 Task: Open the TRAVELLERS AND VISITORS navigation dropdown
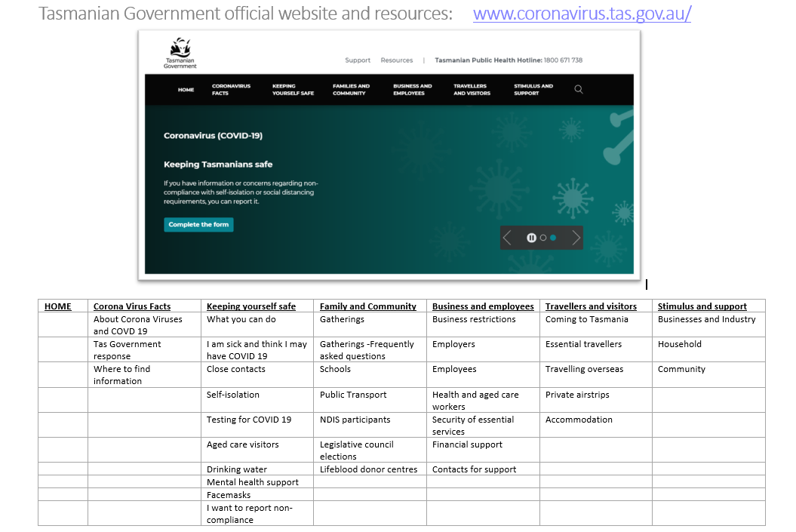[x=472, y=89]
